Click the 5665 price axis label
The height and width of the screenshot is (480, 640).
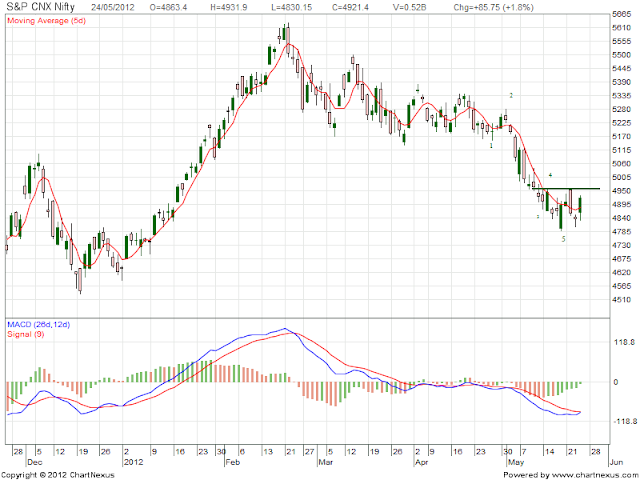click(622, 14)
